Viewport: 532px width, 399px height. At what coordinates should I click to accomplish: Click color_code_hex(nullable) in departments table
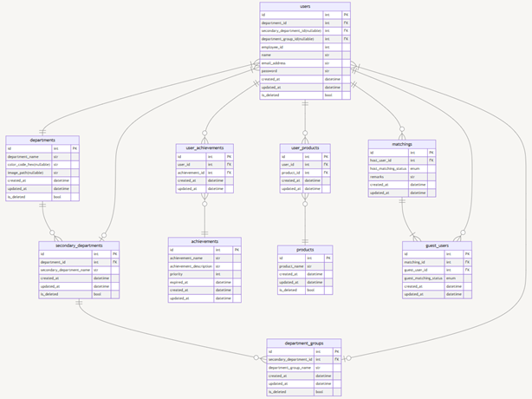[42, 165]
